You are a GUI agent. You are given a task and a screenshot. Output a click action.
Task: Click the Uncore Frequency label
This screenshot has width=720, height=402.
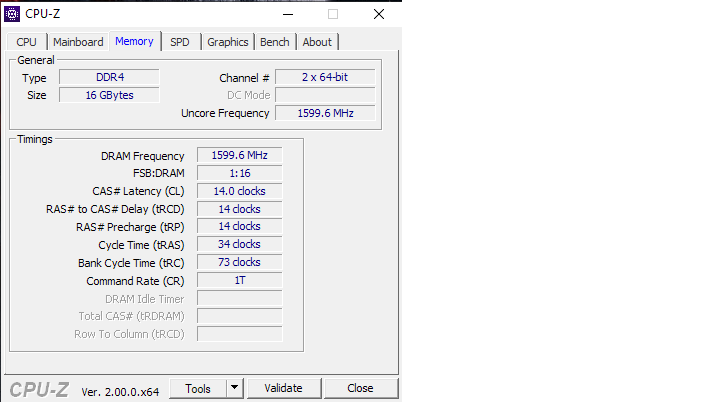(225, 113)
